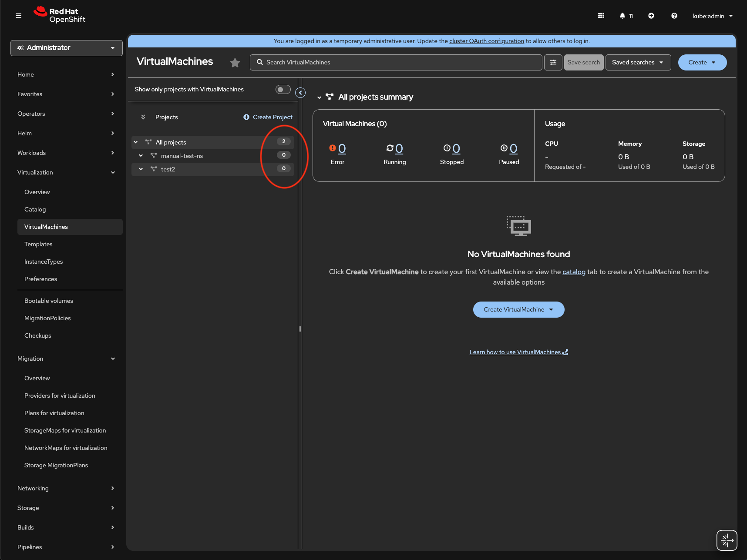
Task: Expand the manual-test-ns project node
Action: click(141, 156)
